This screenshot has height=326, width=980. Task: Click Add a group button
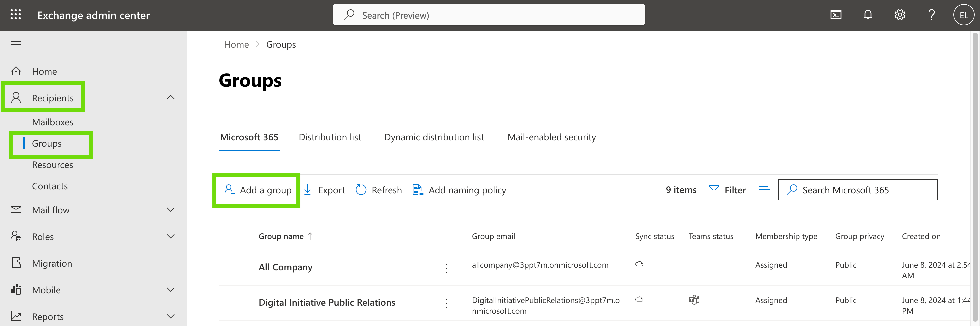click(258, 190)
